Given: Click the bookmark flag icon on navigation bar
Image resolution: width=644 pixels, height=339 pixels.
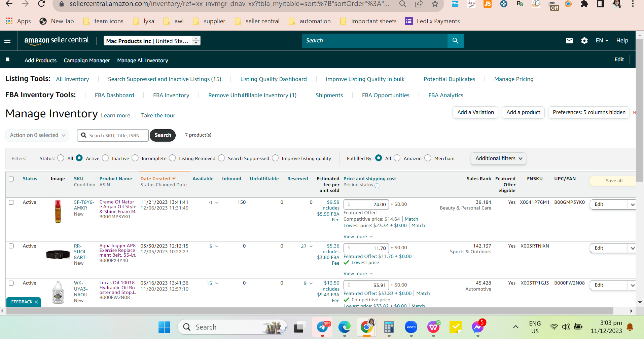Looking at the screenshot, I should (x=7, y=60).
